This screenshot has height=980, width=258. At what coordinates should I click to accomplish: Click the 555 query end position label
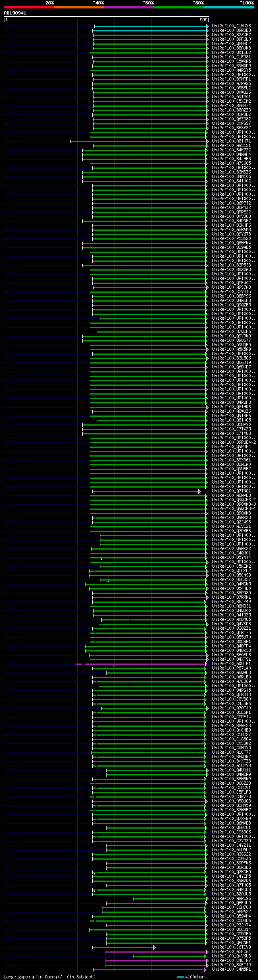(x=204, y=20)
